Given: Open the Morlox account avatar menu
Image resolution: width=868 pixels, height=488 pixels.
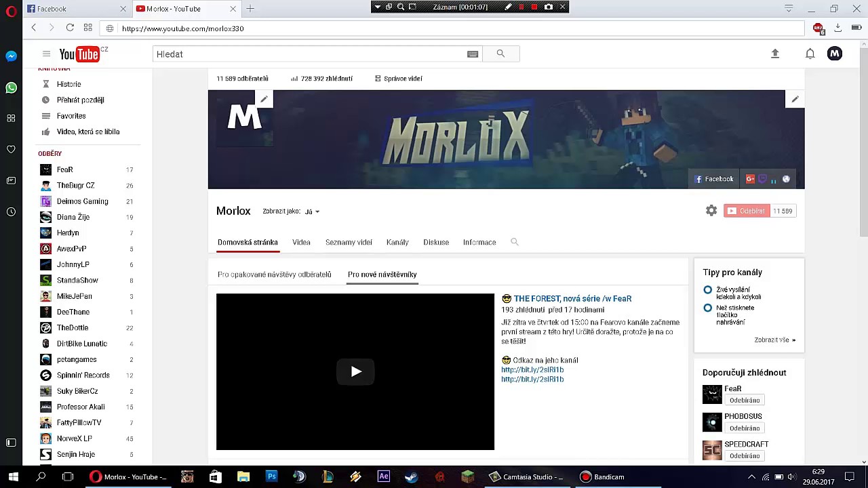Looking at the screenshot, I should 835,54.
